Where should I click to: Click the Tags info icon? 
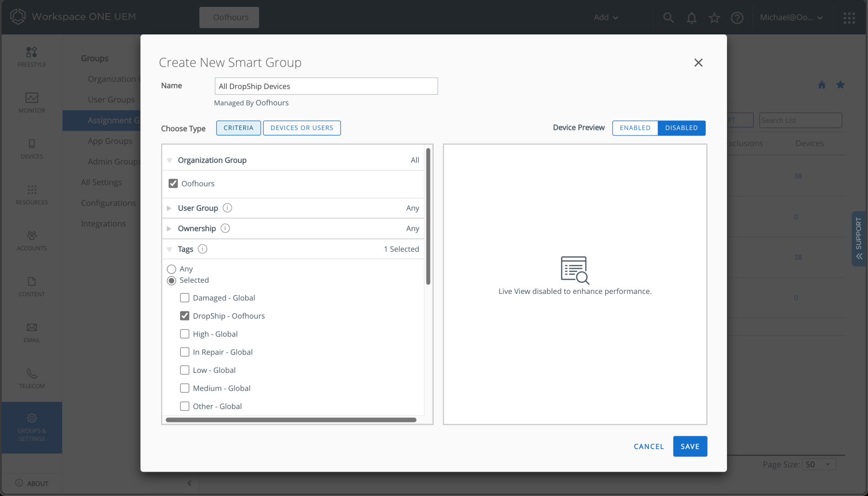click(203, 249)
